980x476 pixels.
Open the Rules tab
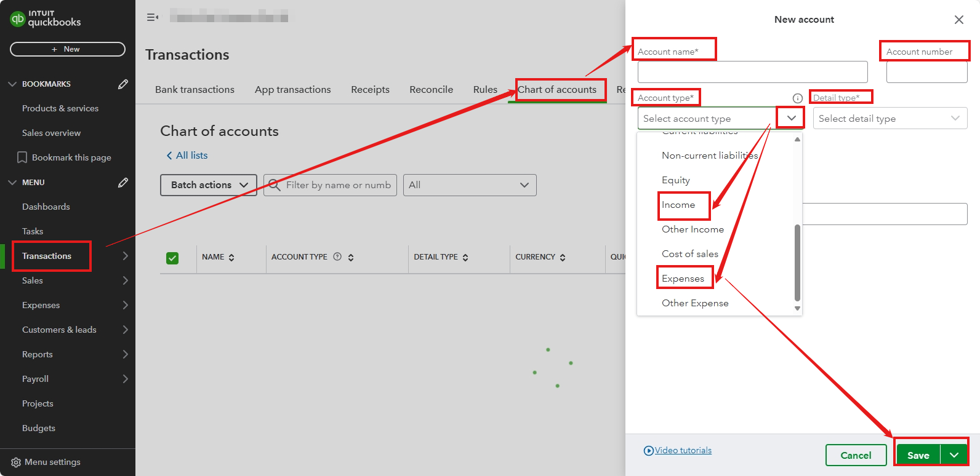click(x=485, y=90)
